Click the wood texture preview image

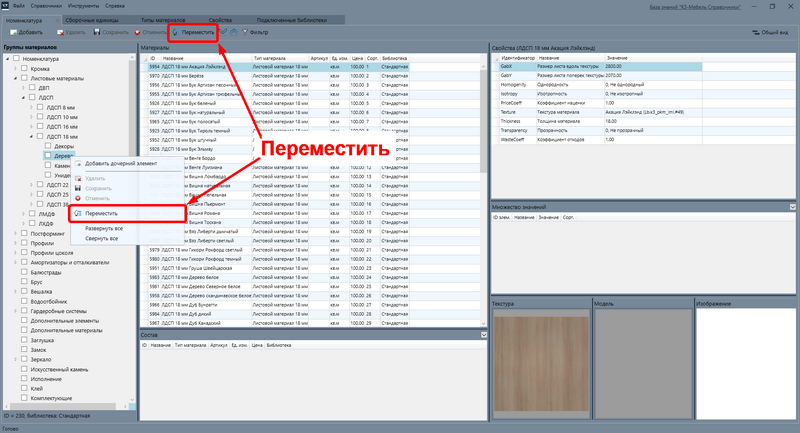click(x=541, y=364)
